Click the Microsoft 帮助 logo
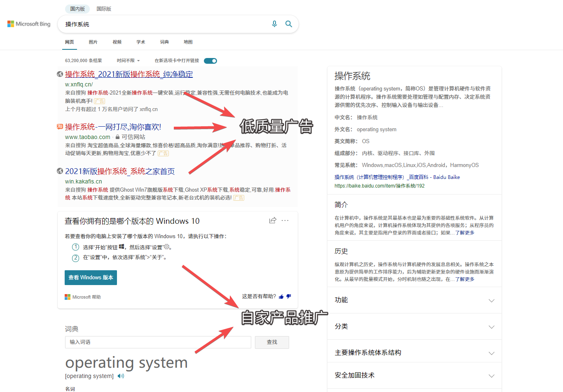Image resolution: width=563 pixels, height=392 pixels. [x=68, y=297]
